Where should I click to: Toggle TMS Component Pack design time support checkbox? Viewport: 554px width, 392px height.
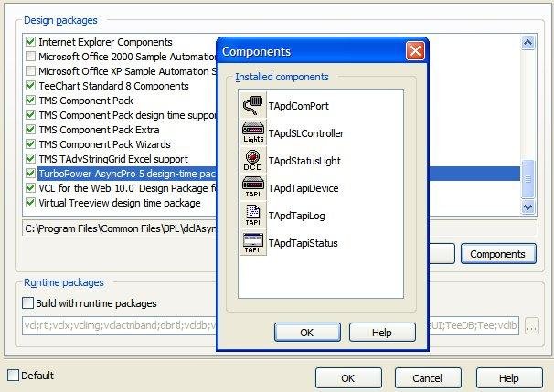31,115
